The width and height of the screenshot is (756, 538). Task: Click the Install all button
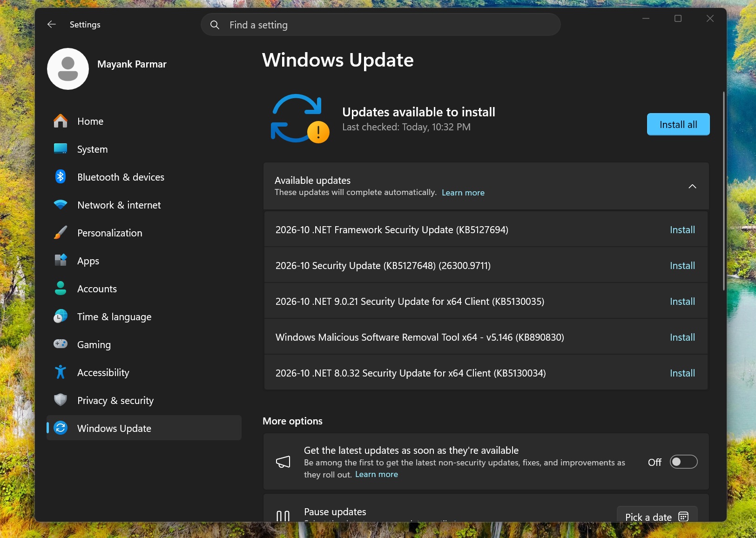coord(678,124)
